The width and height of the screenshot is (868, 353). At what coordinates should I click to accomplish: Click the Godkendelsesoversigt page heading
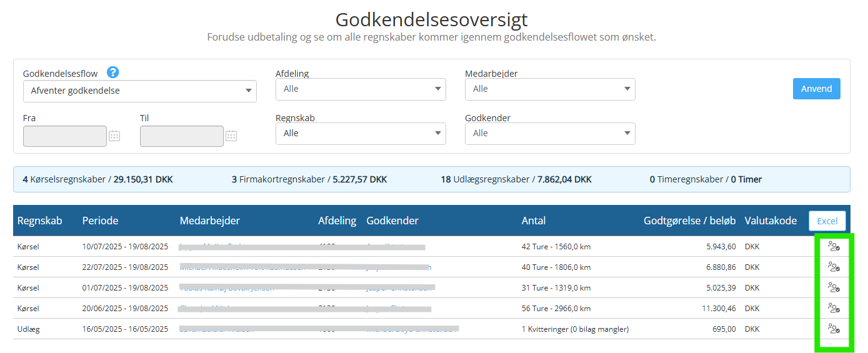(x=432, y=19)
